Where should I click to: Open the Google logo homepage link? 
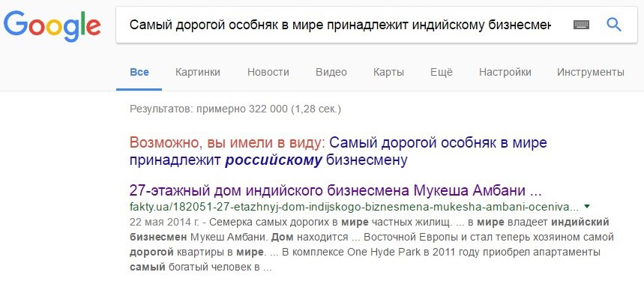click(52, 25)
